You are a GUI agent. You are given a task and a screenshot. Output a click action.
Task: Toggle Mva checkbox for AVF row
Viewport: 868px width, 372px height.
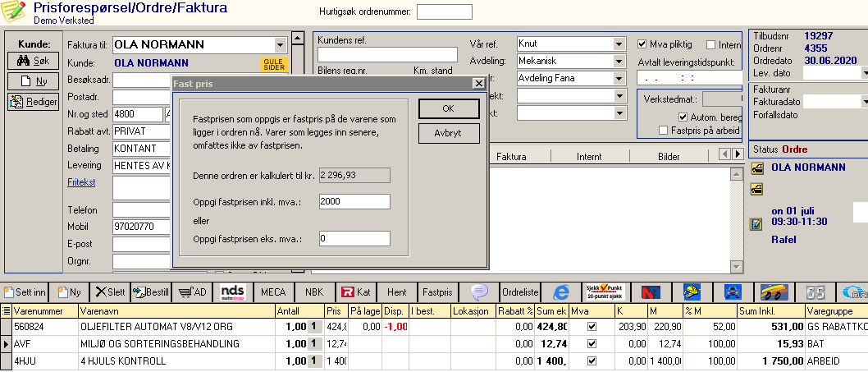(592, 344)
